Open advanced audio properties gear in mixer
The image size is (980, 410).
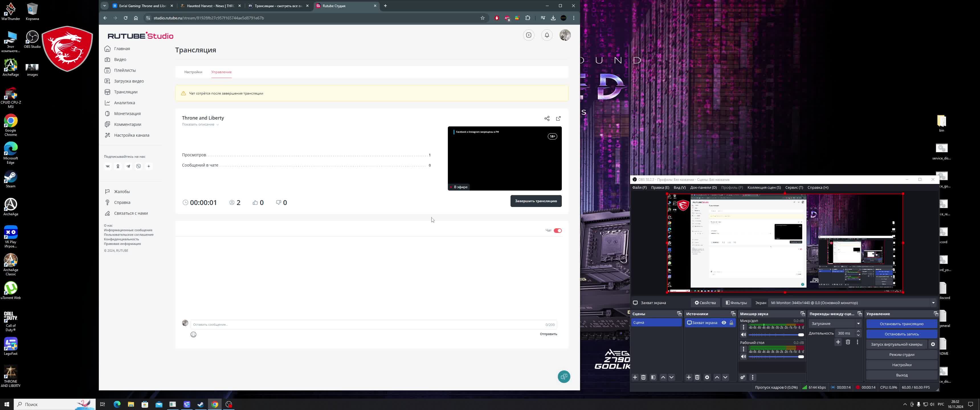tap(742, 377)
